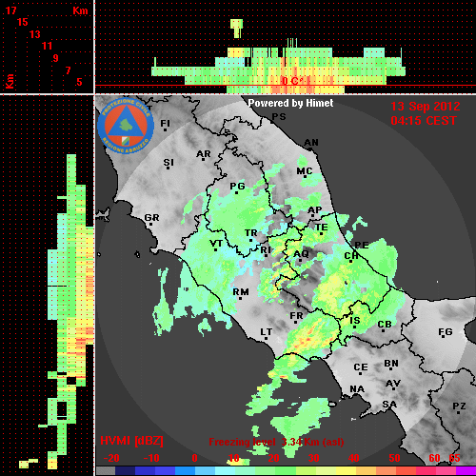Click the Protezione Civile Regione Abruzzo logo
This screenshot has width=476, height=476.
[x=126, y=126]
